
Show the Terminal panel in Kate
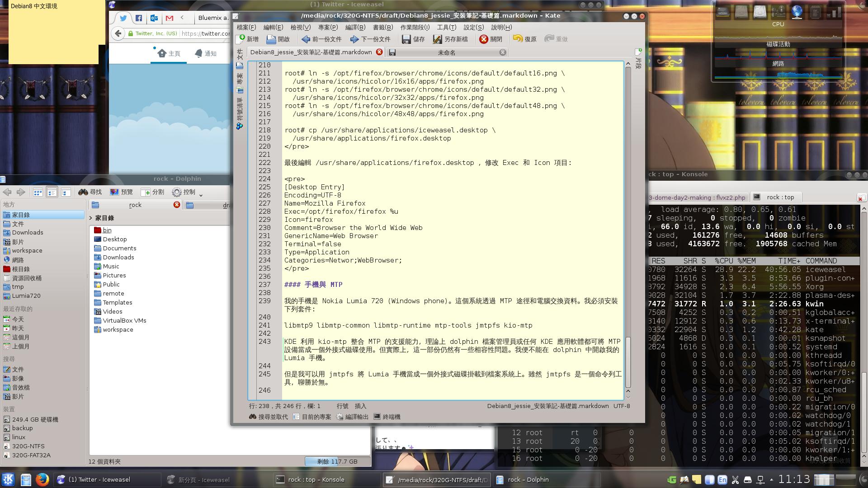click(387, 417)
